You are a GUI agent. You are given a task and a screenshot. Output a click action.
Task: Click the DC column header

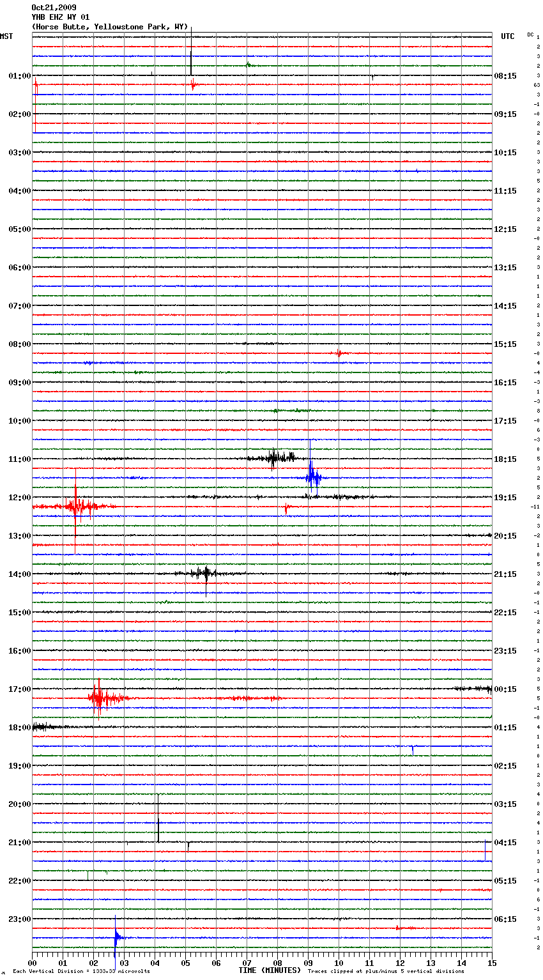(530, 34)
